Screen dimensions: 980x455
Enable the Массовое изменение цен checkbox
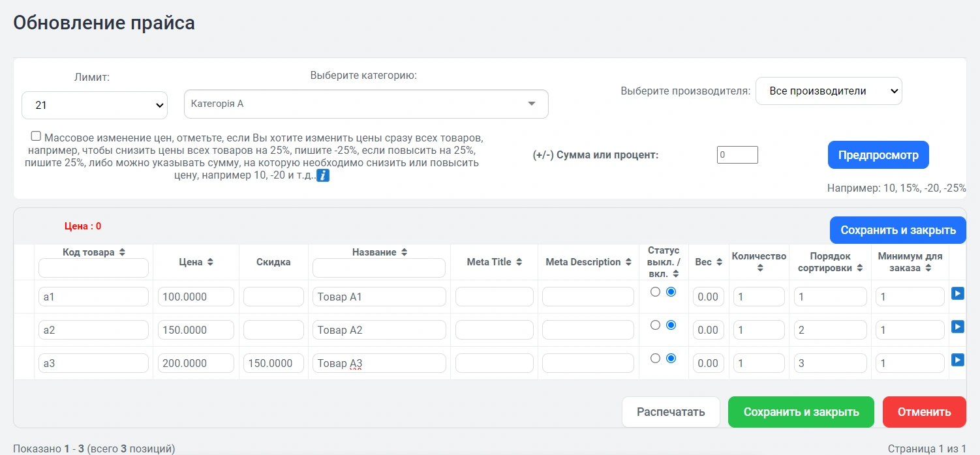36,136
